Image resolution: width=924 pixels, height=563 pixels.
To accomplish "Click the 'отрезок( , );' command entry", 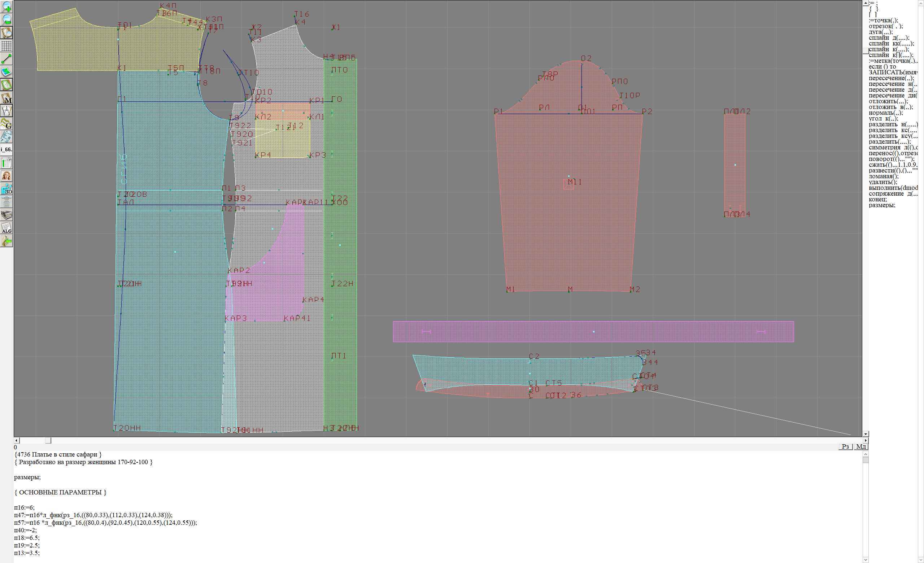I will [x=885, y=26].
